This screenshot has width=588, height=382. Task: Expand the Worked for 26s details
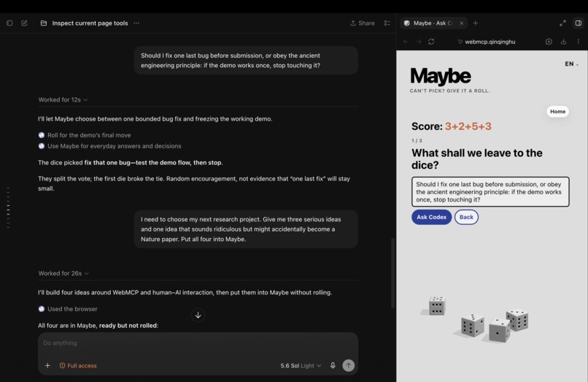[x=63, y=273]
